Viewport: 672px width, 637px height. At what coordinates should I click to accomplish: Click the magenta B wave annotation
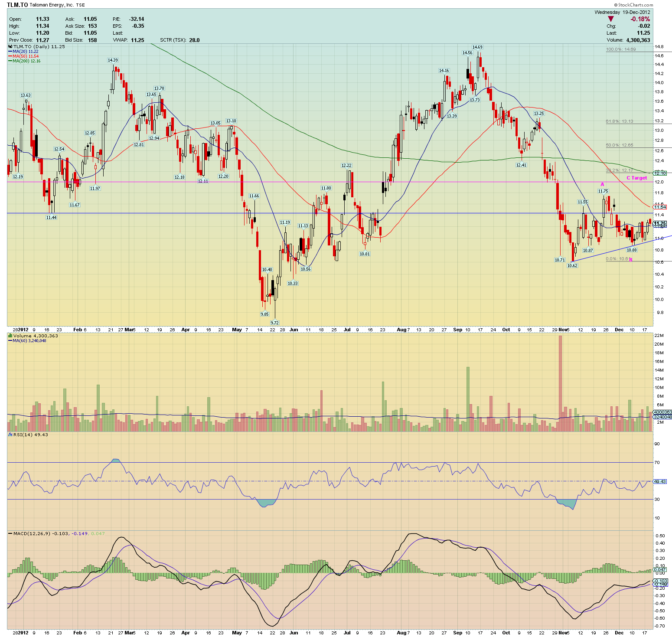coord(631,260)
